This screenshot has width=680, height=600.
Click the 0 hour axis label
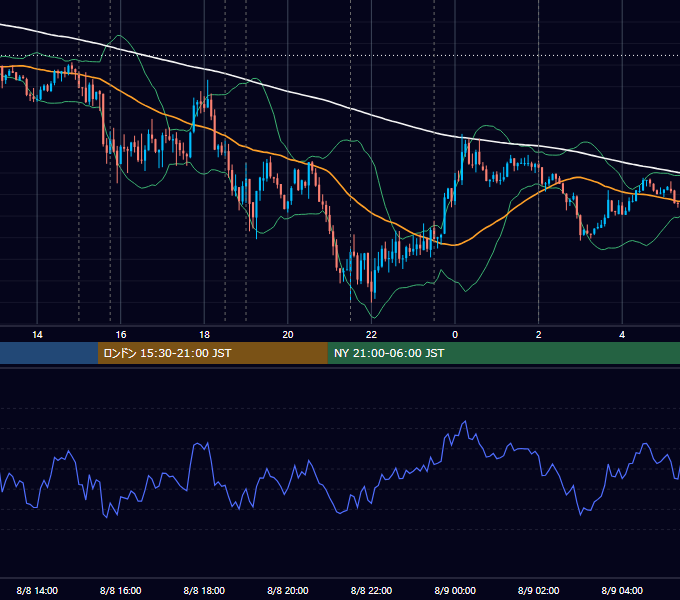pos(455,335)
